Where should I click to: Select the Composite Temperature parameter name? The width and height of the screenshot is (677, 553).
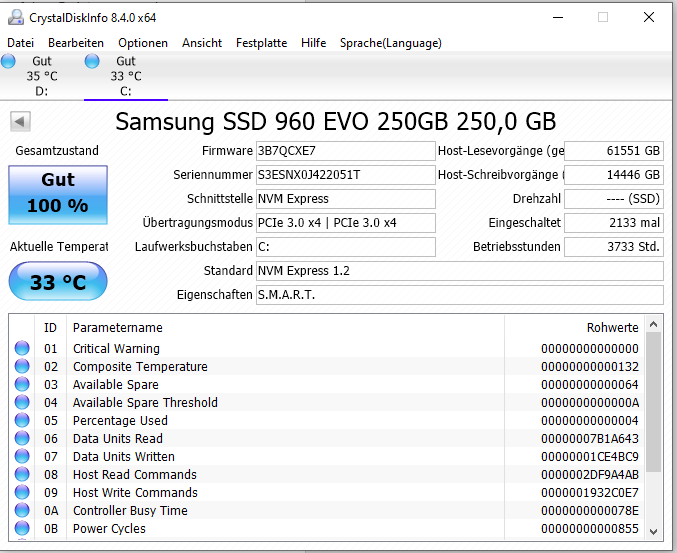pyautogui.click(x=140, y=367)
